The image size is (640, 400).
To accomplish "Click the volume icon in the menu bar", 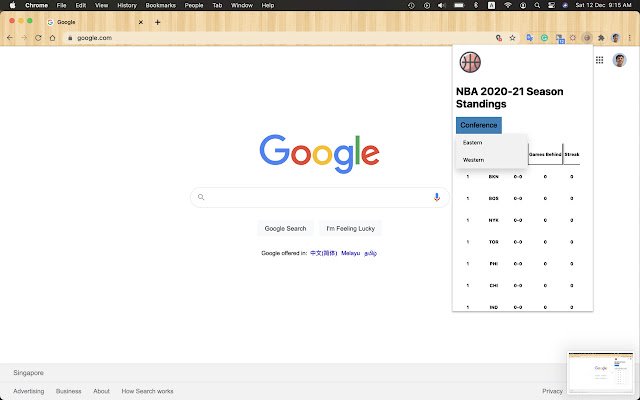I will [x=442, y=5].
